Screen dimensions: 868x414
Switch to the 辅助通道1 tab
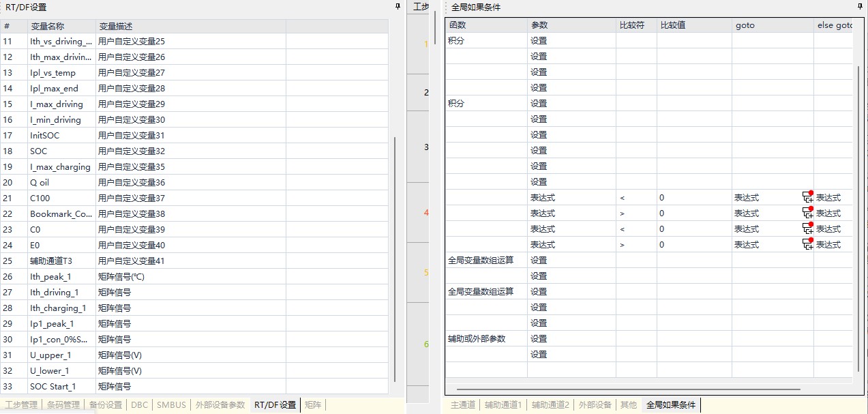(503, 404)
